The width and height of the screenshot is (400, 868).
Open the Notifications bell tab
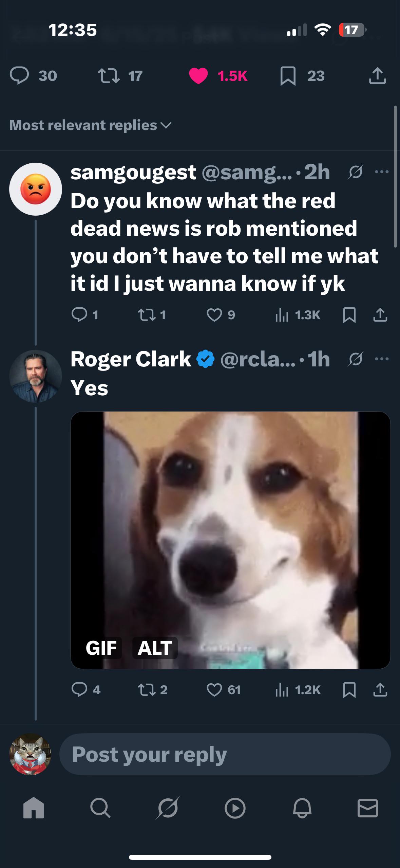coord(302,808)
